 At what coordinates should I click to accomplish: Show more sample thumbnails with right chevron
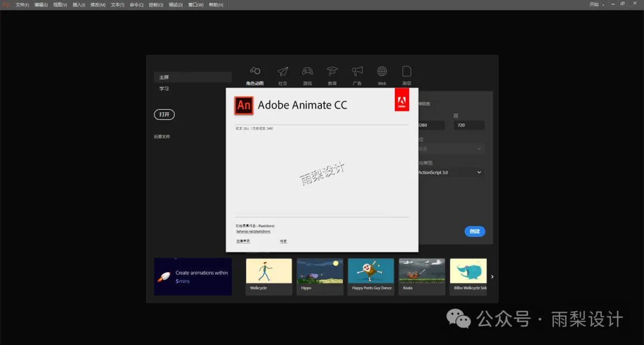pyautogui.click(x=492, y=277)
